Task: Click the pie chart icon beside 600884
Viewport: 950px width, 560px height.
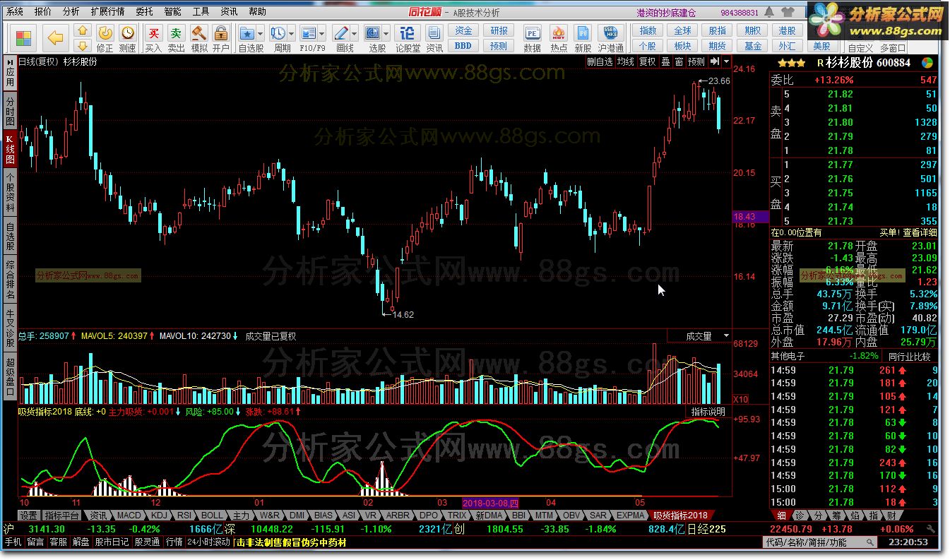Action: tap(927, 62)
